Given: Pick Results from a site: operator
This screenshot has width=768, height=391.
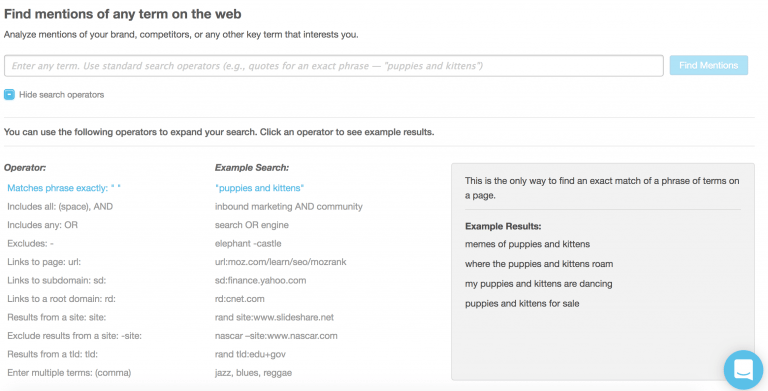Looking at the screenshot, I should pyautogui.click(x=56, y=318).
